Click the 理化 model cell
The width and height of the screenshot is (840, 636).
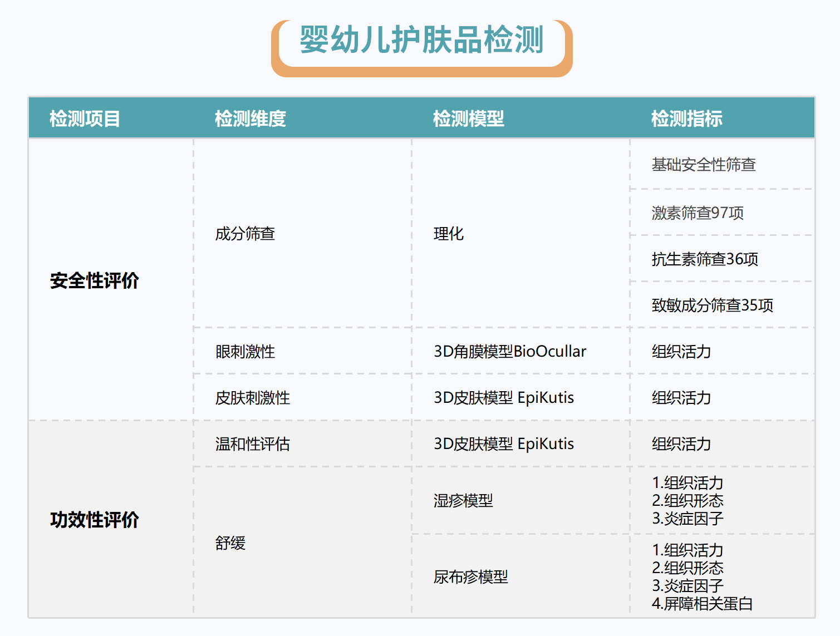(448, 234)
